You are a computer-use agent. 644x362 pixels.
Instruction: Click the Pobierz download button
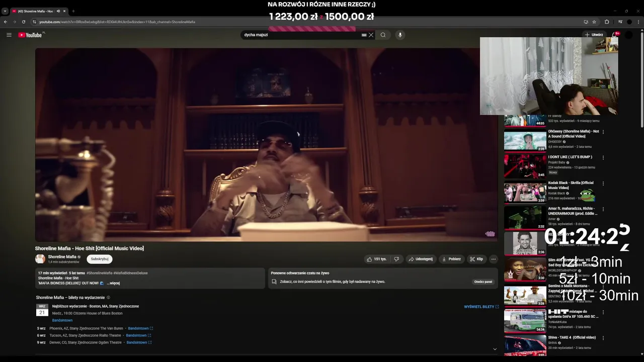click(451, 259)
